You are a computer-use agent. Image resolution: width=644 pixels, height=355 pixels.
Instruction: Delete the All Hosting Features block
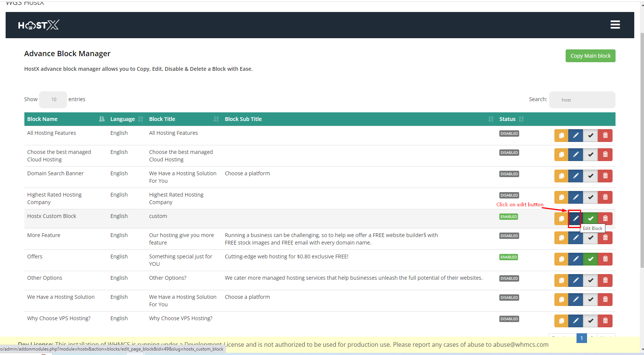coord(605,136)
